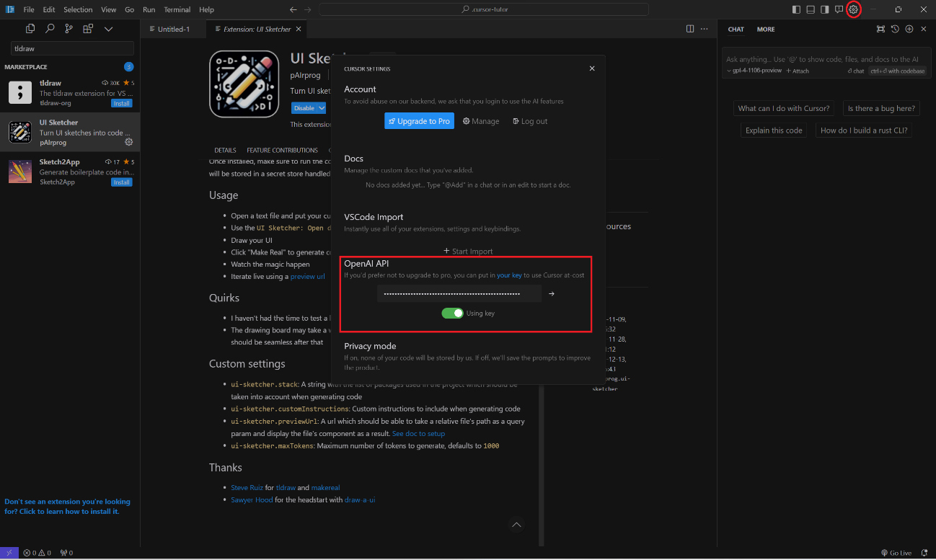Toggle the secondary sidebar layout icon

point(825,9)
